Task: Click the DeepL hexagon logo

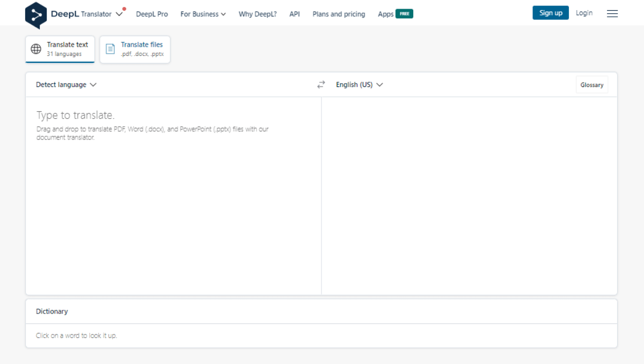Action: pos(36,14)
